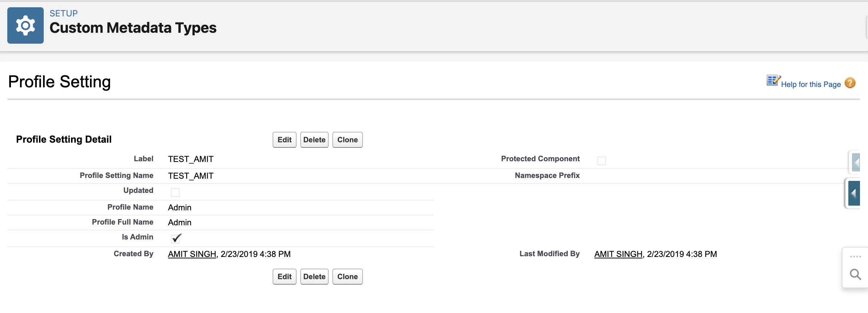Image resolution: width=868 pixels, height=313 pixels.
Task: Toggle the Is Admin checkbox
Action: (x=176, y=238)
